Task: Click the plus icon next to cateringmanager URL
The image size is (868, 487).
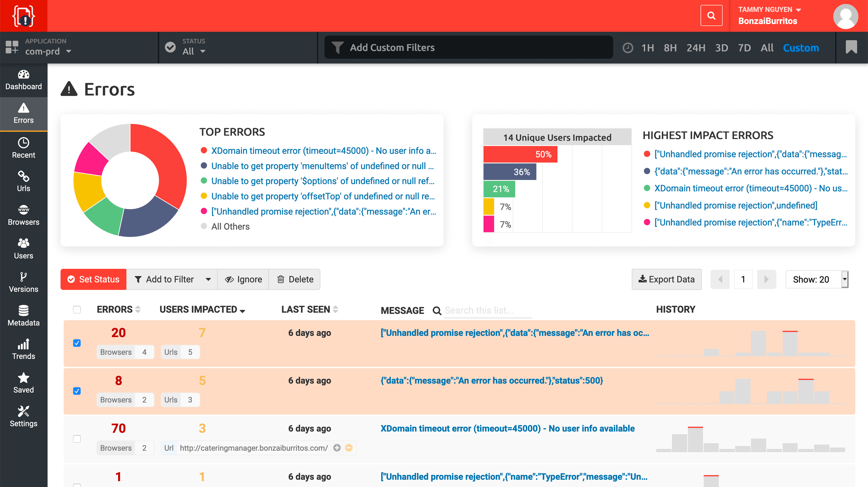Action: pos(337,448)
